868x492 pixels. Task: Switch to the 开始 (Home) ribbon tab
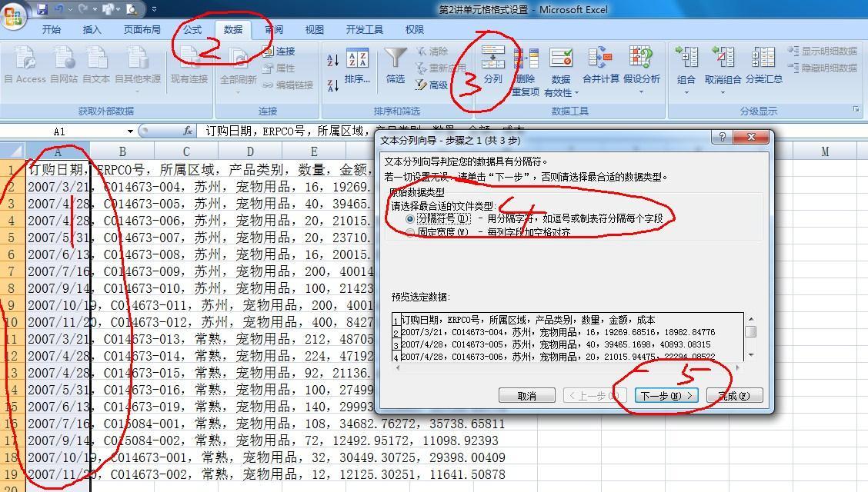coord(51,30)
